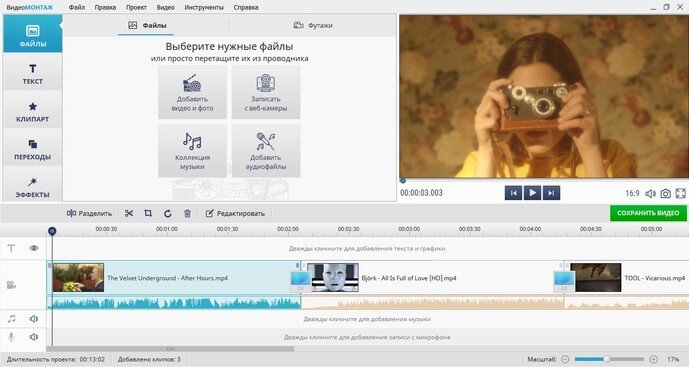689x367 pixels.
Task: Click the Сохранить видео button
Action: [x=648, y=213]
